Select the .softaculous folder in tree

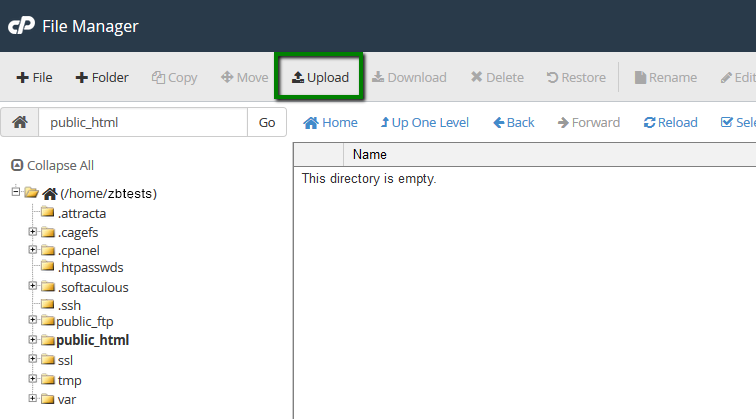coord(92,287)
